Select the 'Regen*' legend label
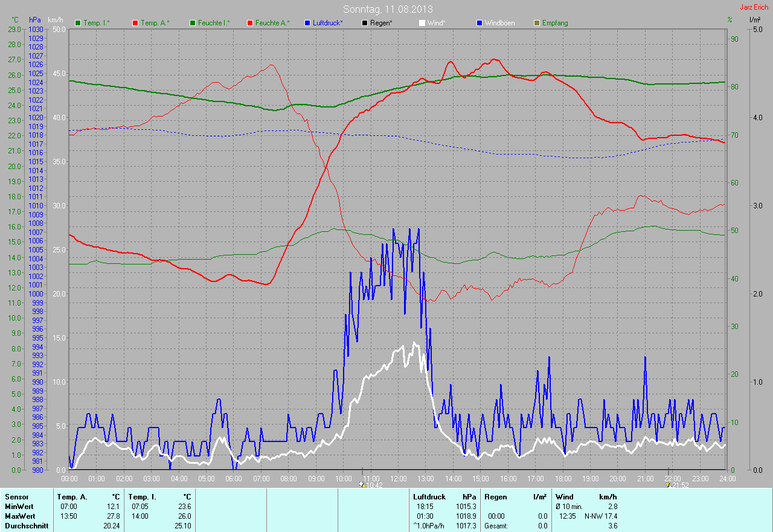 point(381,23)
